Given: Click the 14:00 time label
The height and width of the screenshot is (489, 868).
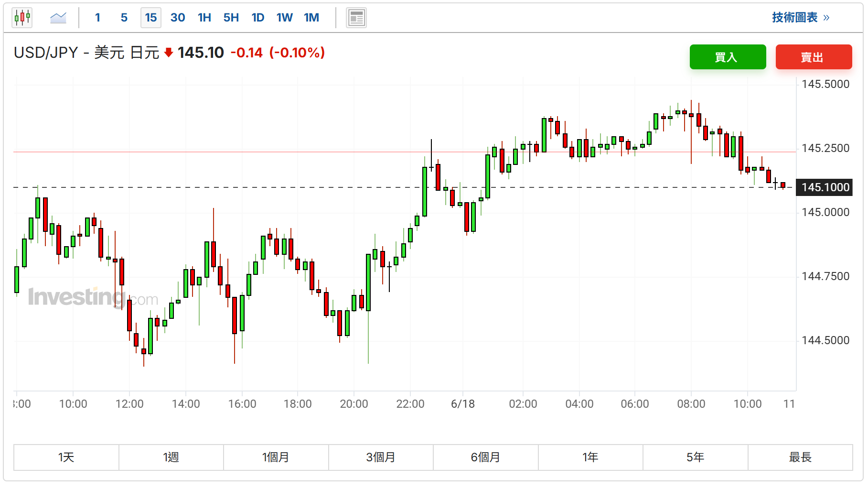Looking at the screenshot, I should click(x=186, y=404).
